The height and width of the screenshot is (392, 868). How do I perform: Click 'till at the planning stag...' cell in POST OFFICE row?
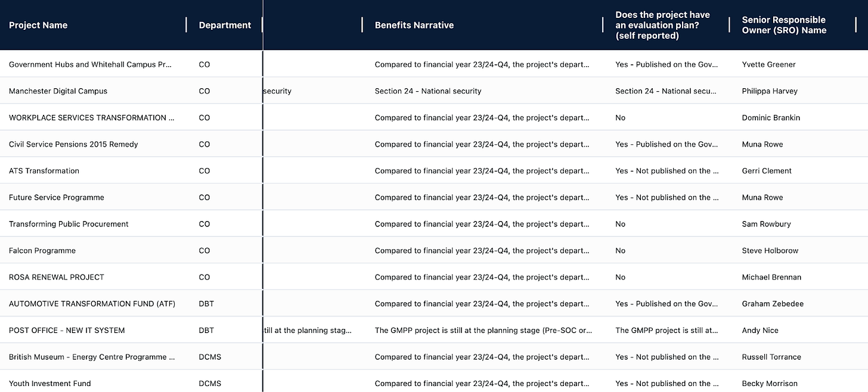[x=308, y=330]
